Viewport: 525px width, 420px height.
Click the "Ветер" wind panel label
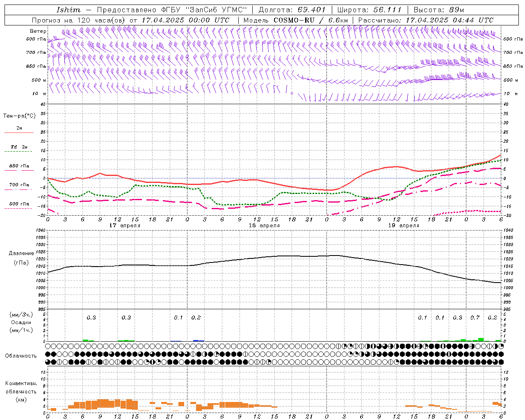(x=38, y=31)
